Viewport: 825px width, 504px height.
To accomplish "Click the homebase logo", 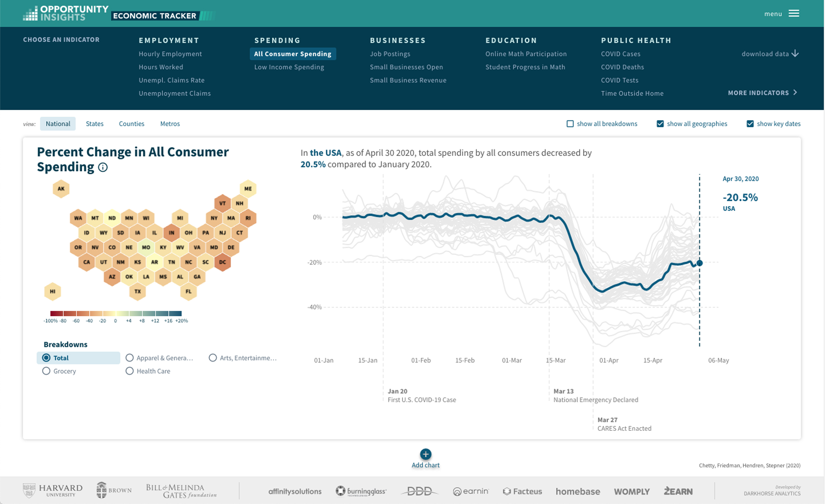I will pos(578,491).
